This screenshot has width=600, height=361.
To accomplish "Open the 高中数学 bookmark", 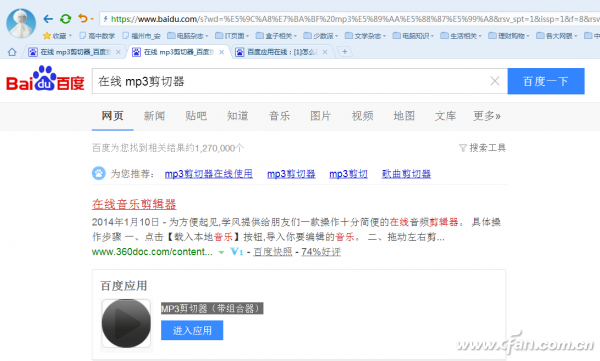I will (x=97, y=36).
